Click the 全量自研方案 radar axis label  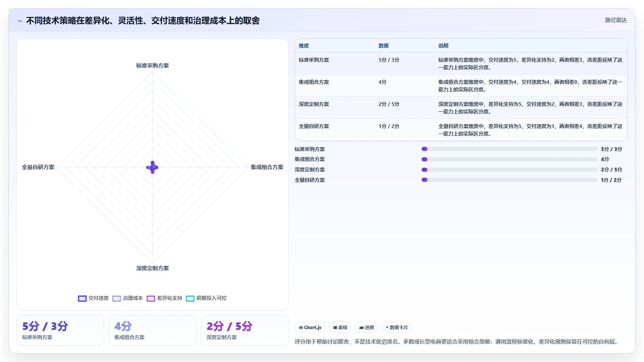[38, 167]
